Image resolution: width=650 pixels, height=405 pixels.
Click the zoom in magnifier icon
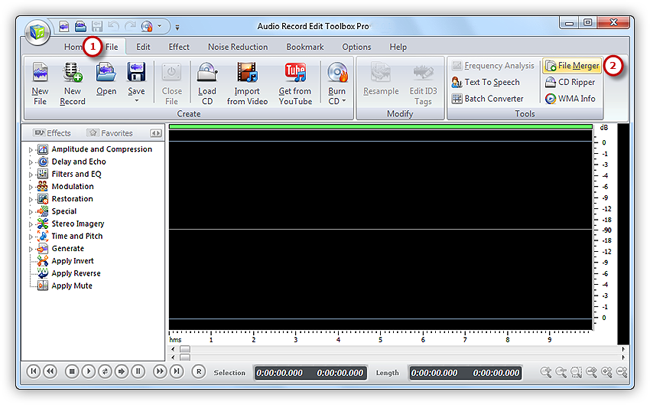546,372
